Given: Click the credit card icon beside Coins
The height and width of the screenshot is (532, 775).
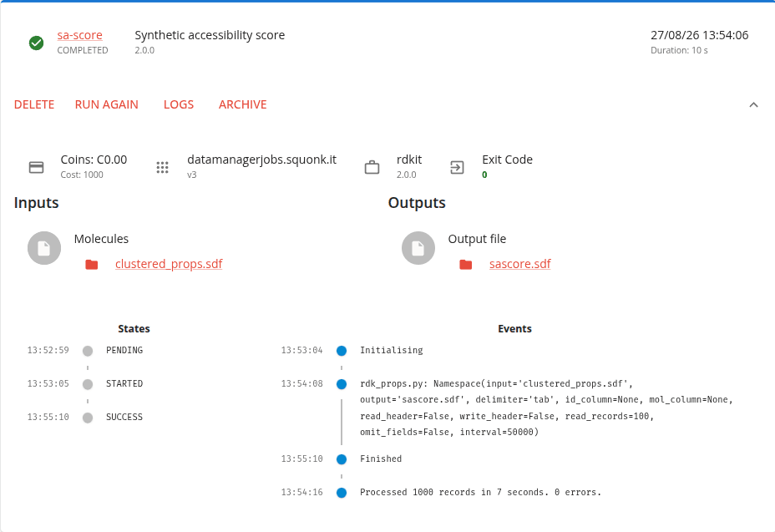Looking at the screenshot, I should pyautogui.click(x=36, y=168).
